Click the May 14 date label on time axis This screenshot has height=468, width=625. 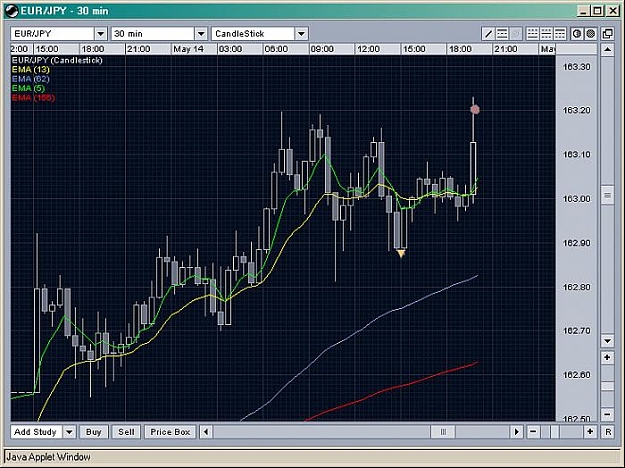(189, 49)
